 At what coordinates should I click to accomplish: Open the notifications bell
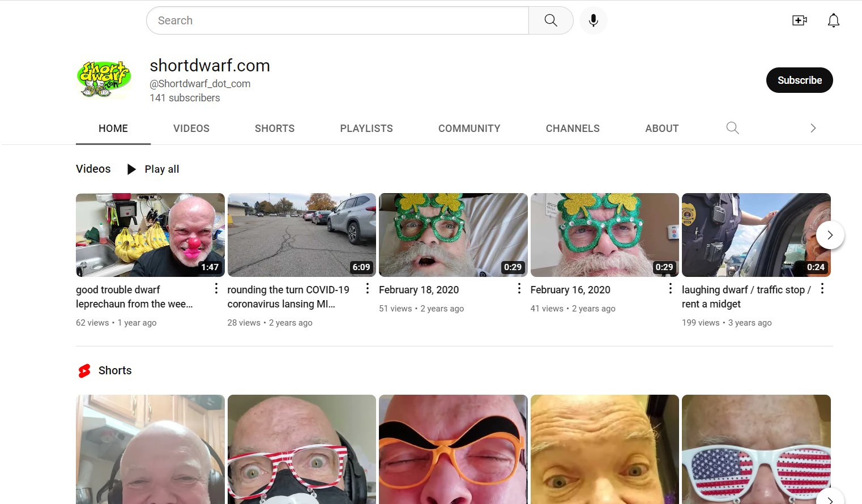point(833,20)
